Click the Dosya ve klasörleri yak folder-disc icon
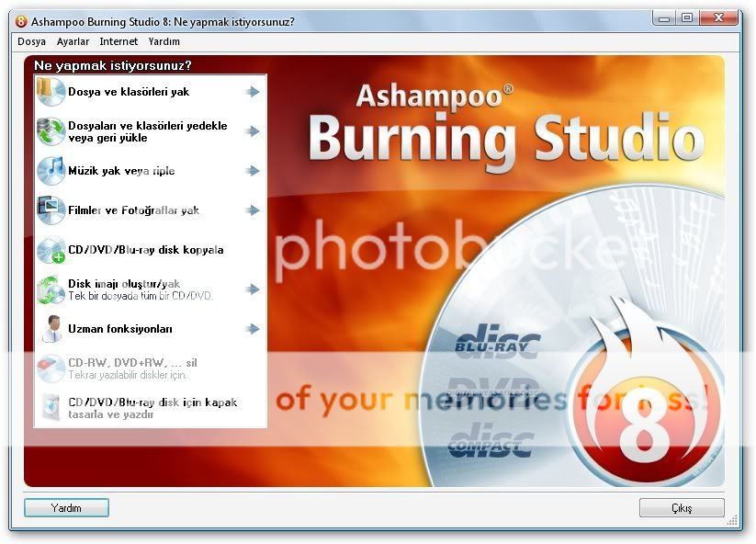Image resolution: width=756 pixels, height=544 pixels. [51, 92]
